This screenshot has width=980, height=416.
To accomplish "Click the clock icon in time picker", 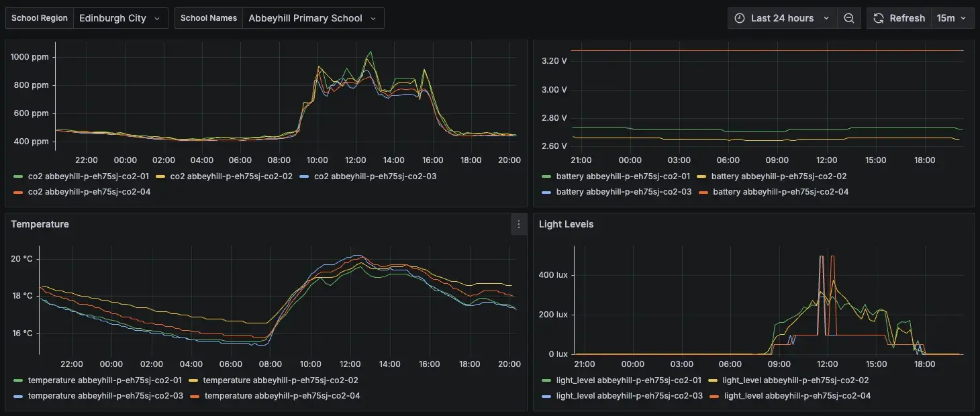I will click(x=740, y=18).
